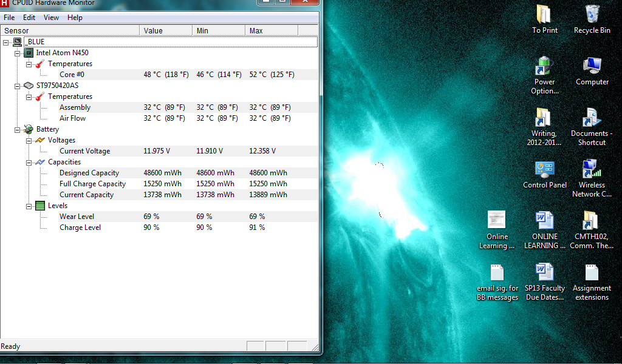Click the Ready status bar text
Image resolution: width=622 pixels, height=364 pixels.
point(10,346)
